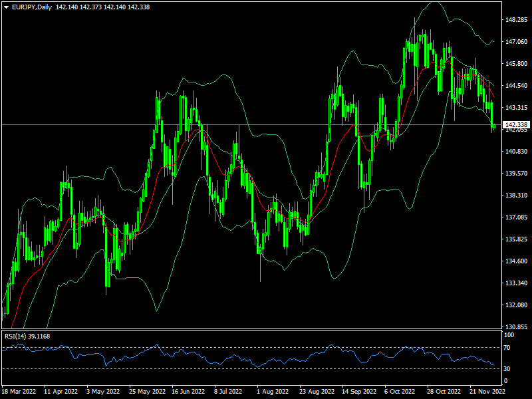Select the RSI(14) 39.1168 indicator label

click(27, 336)
